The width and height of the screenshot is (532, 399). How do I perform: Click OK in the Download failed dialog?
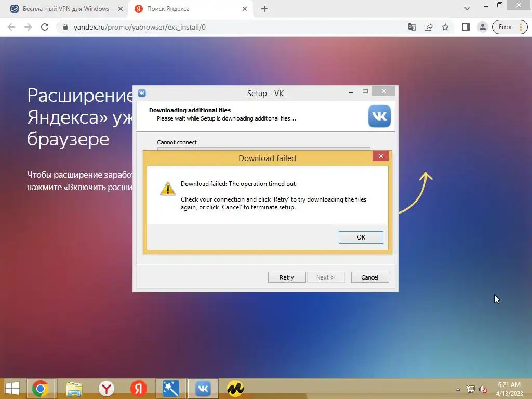(x=361, y=237)
